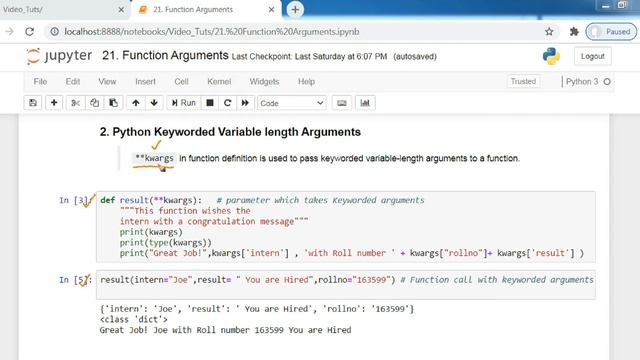Image resolution: width=640 pixels, height=360 pixels.
Task: Click the site info icon in address bar
Action: click(x=54, y=31)
